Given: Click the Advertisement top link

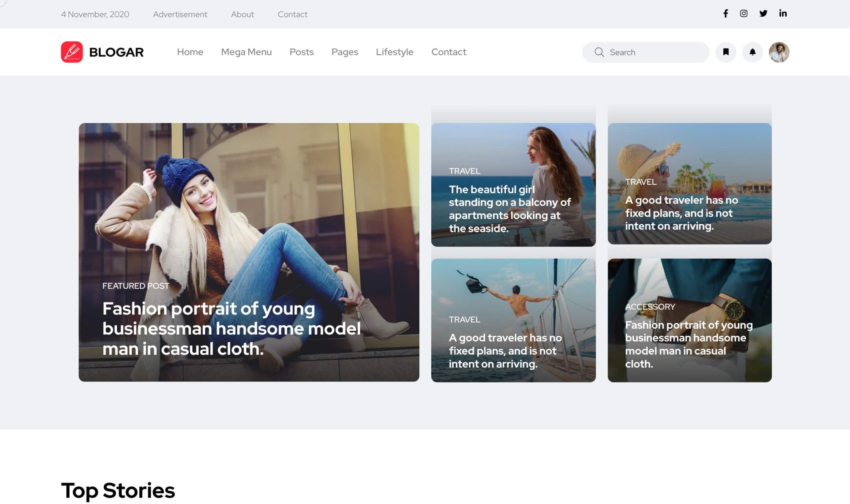Looking at the screenshot, I should click(180, 14).
